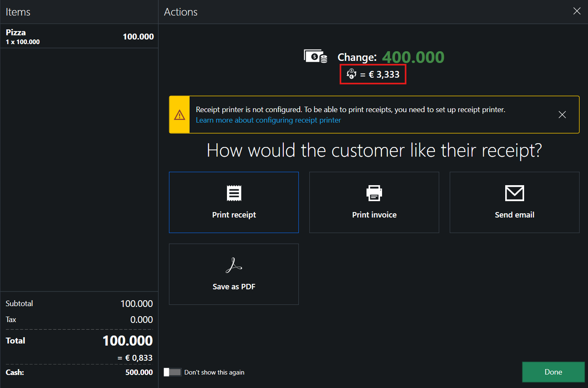This screenshot has height=388, width=588.
Task: Click the Subtotal row value
Action: [136, 304]
